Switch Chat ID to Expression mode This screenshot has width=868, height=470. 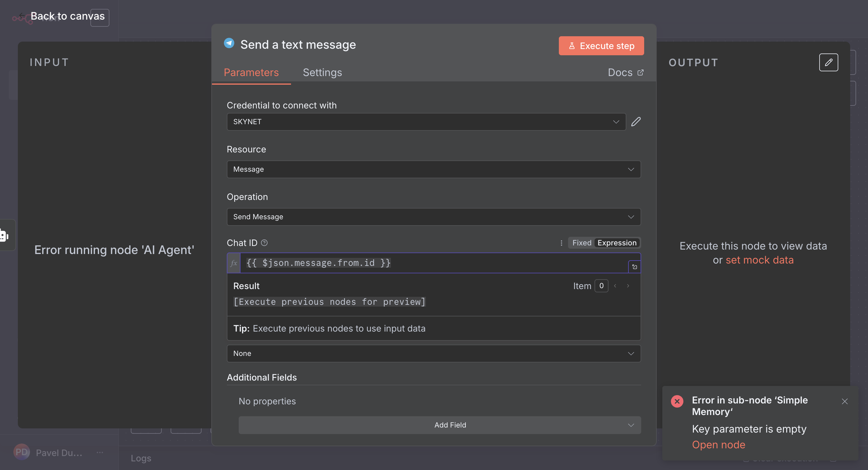point(617,243)
